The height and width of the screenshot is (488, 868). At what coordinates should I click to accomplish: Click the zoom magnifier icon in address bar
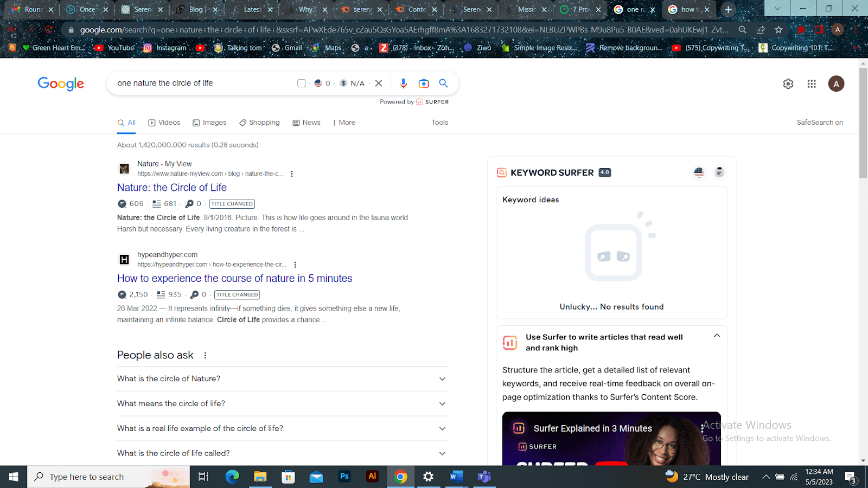pos(742,30)
